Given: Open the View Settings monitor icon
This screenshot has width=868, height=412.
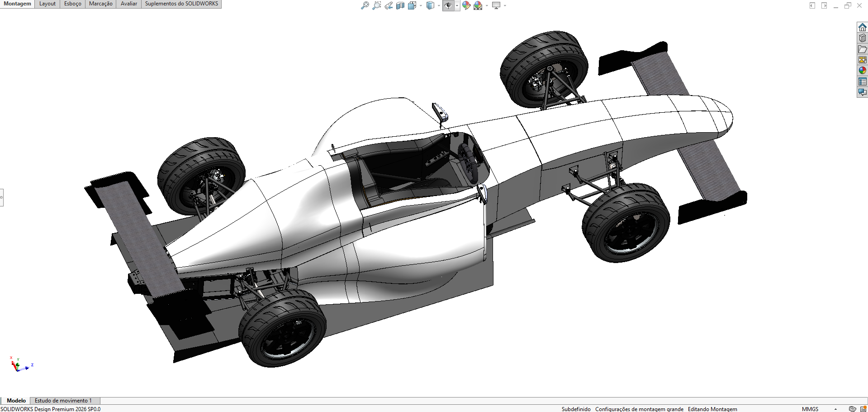Looking at the screenshot, I should 496,5.
